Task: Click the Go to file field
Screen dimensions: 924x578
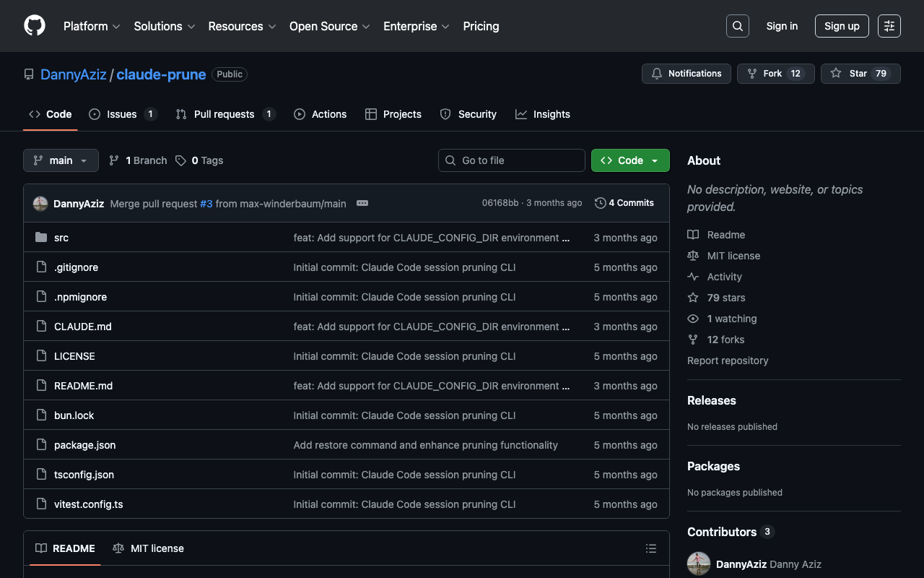Action: coord(512,160)
